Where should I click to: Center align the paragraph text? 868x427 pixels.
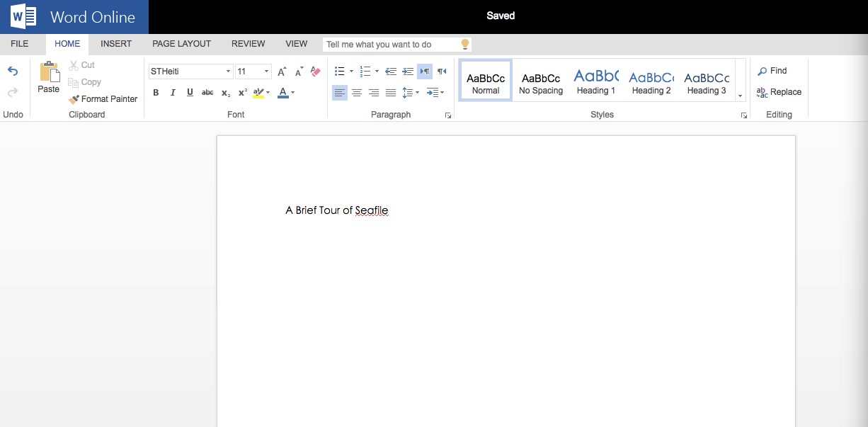(357, 93)
